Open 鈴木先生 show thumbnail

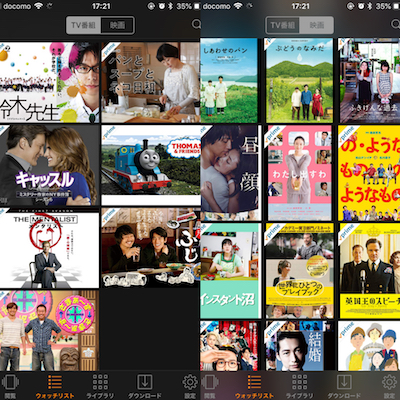[49, 82]
